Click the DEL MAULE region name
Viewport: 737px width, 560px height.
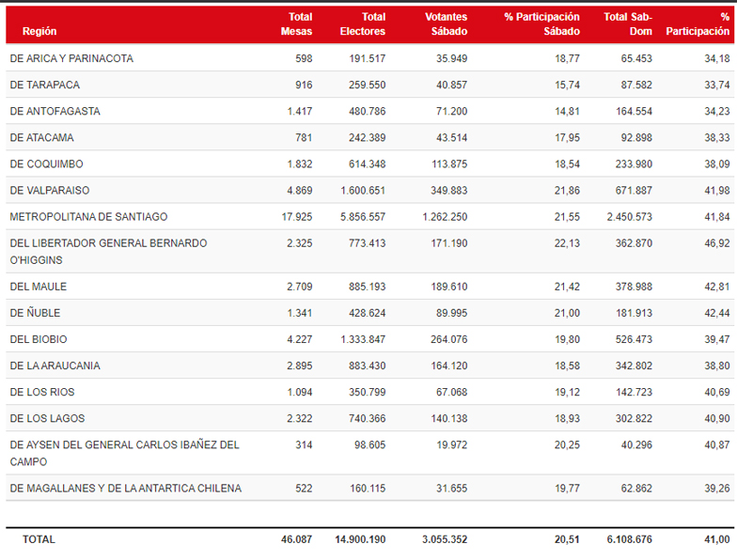tap(39, 286)
